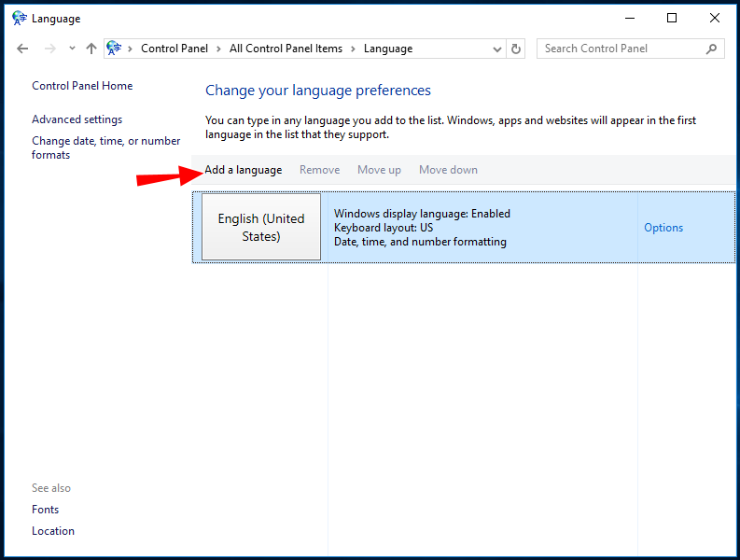Click the Language window title bar icon
Viewport: 740px width, 560px height.
(x=20, y=19)
